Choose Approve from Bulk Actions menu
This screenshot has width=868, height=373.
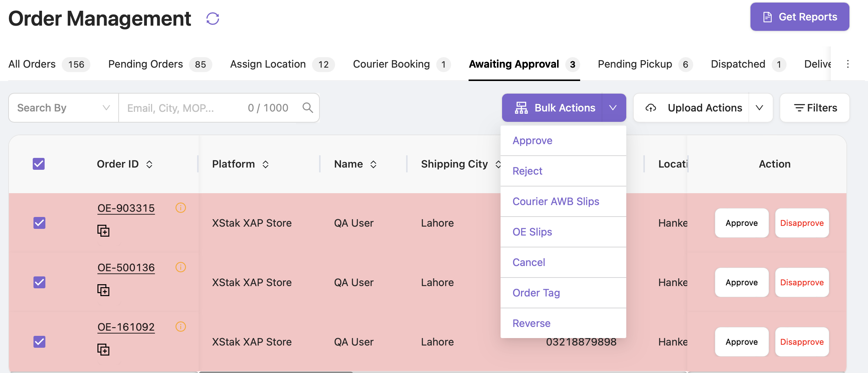(x=563, y=140)
